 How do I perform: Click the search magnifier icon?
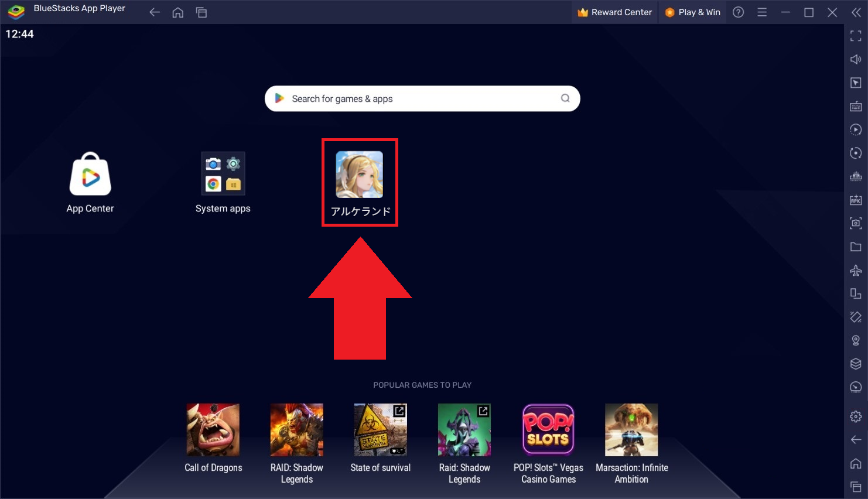click(x=565, y=98)
